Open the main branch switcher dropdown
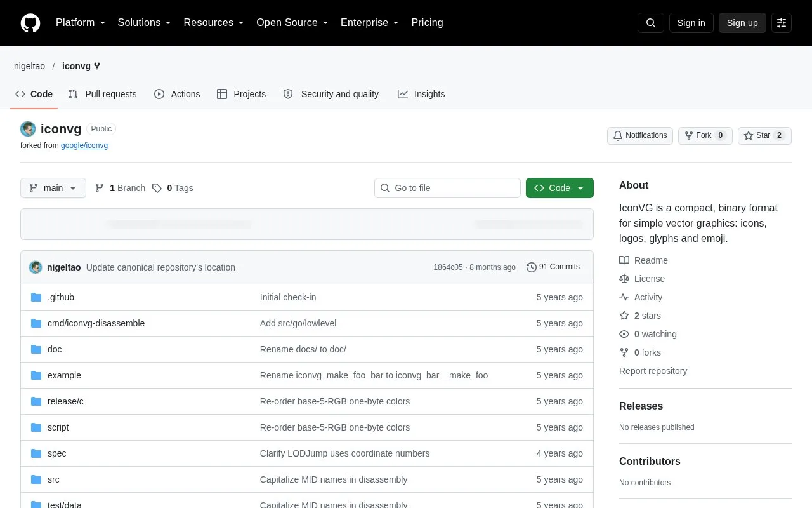This screenshot has width=812, height=508. (x=53, y=188)
